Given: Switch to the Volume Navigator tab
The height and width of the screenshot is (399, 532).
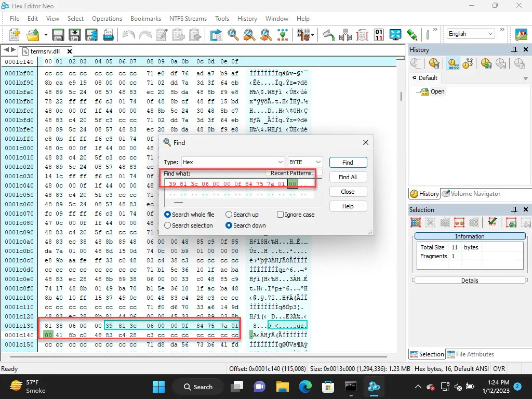Looking at the screenshot, I should tap(472, 194).
